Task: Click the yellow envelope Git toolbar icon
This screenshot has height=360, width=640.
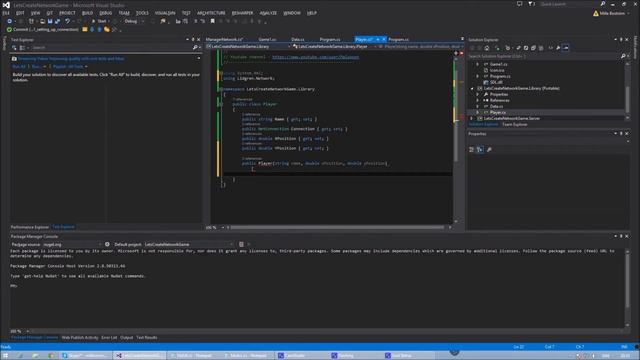Action: (85, 29)
